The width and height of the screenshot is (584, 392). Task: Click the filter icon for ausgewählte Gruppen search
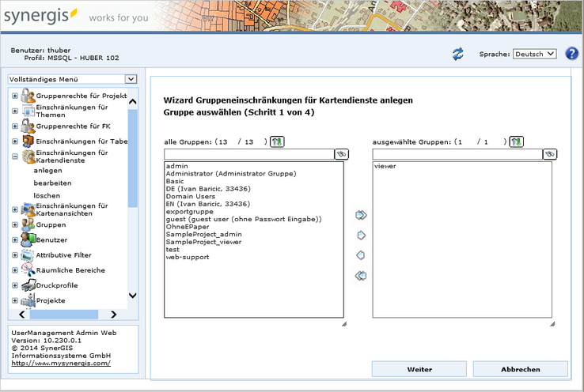[x=549, y=154]
